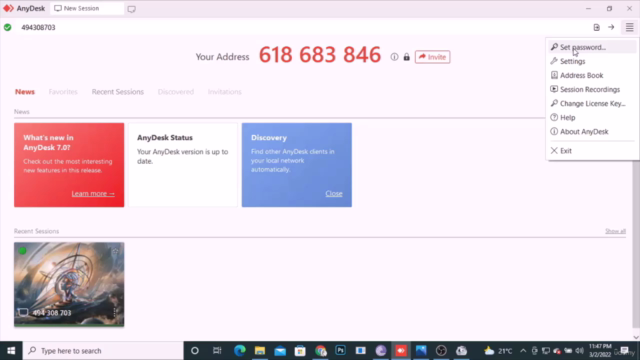This screenshot has width=640, height=360.
Task: Select Session Recordings in the menu
Action: coord(592,89)
